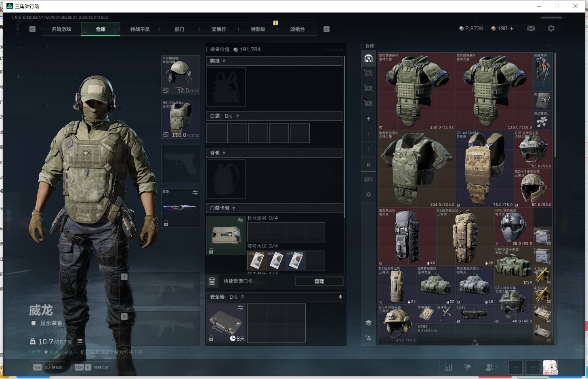The width and height of the screenshot is (588, 379).
Task: Select the equipped helmet slot 12.0/12.0
Action: 181,75
